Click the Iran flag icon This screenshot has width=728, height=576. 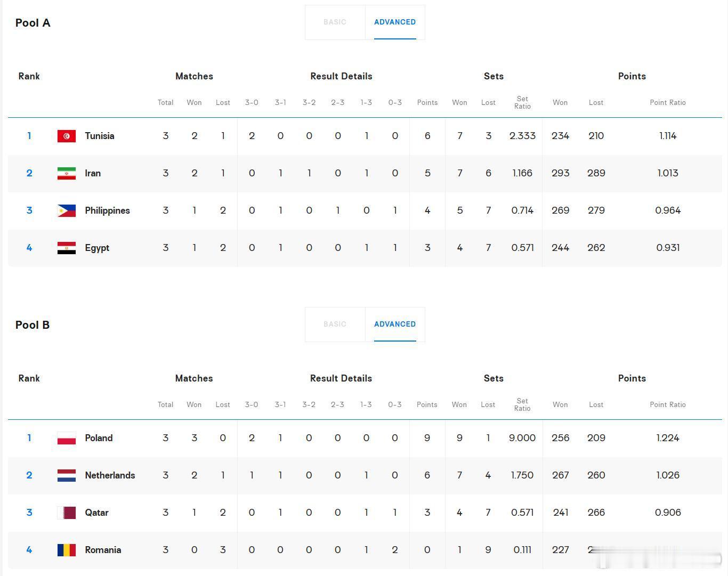[x=67, y=173]
